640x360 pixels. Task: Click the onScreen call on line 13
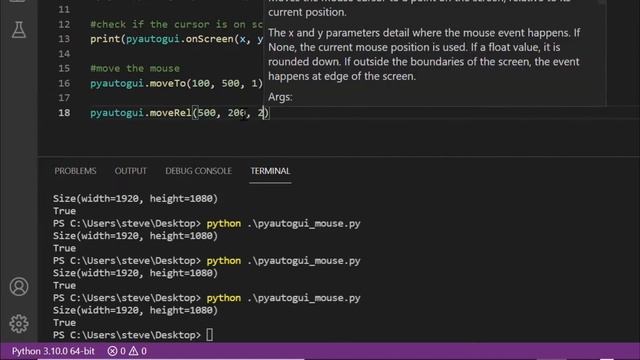click(209, 39)
